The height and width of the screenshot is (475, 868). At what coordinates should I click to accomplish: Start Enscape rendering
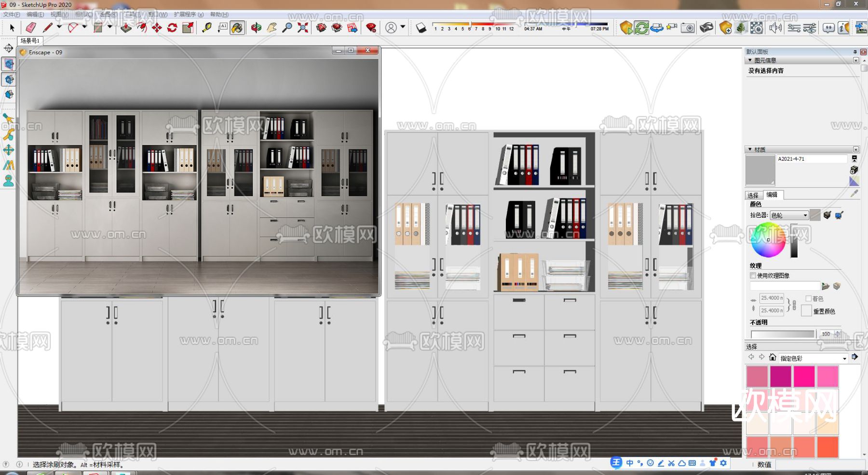click(x=626, y=28)
